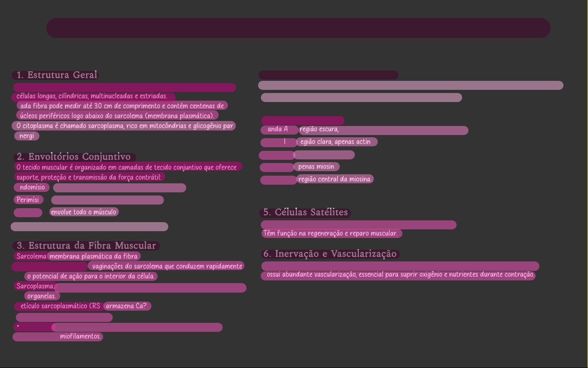Click the "região central da miosina." text

click(x=335, y=179)
